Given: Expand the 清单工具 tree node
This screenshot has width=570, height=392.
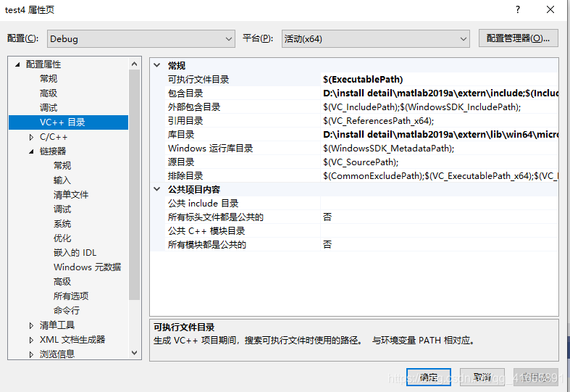Looking at the screenshot, I should coord(31,325).
